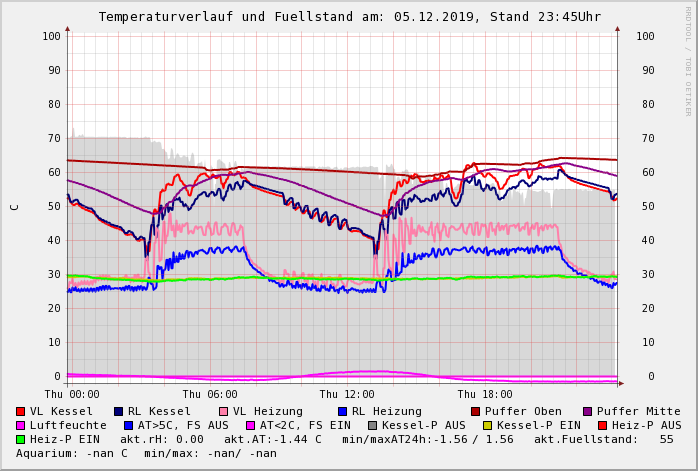698x471 pixels.
Task: Select the gray Kessel-P AUS legend swatch
Action: coord(372,426)
